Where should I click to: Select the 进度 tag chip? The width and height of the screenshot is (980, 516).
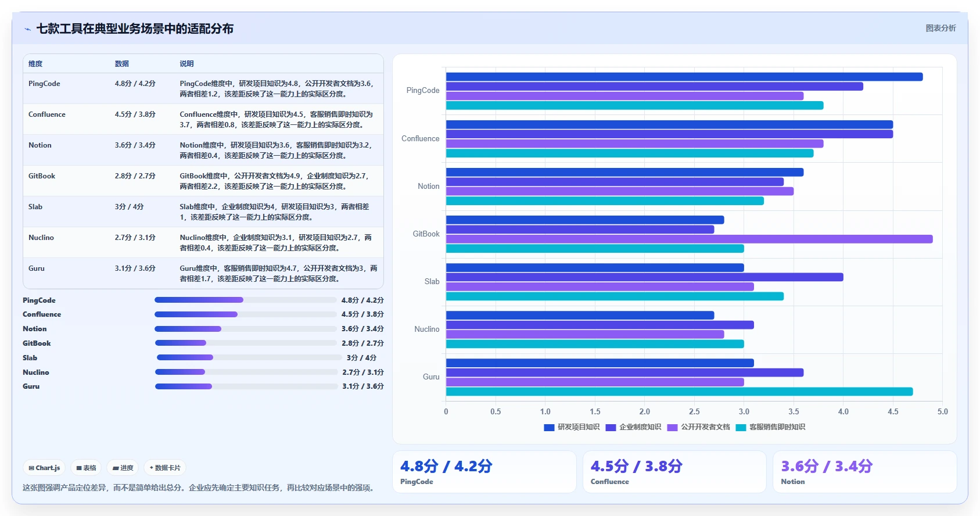pyautogui.click(x=123, y=468)
